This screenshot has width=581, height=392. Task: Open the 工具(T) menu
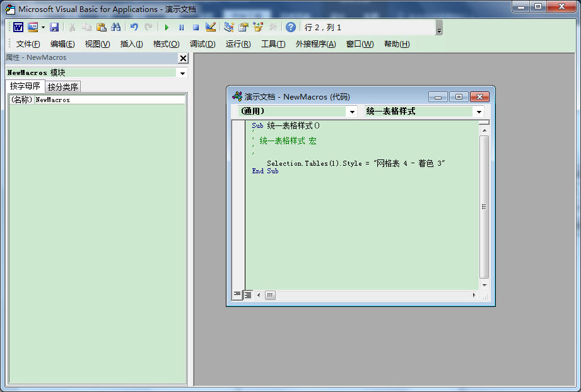point(273,44)
